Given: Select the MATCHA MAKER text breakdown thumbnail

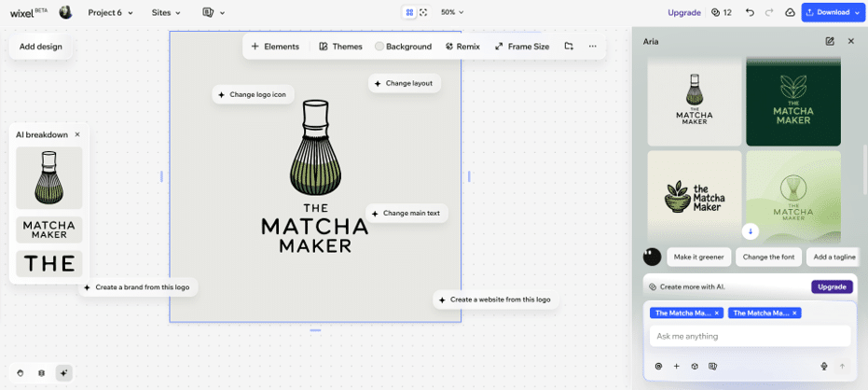Looking at the screenshot, I should 49,230.
